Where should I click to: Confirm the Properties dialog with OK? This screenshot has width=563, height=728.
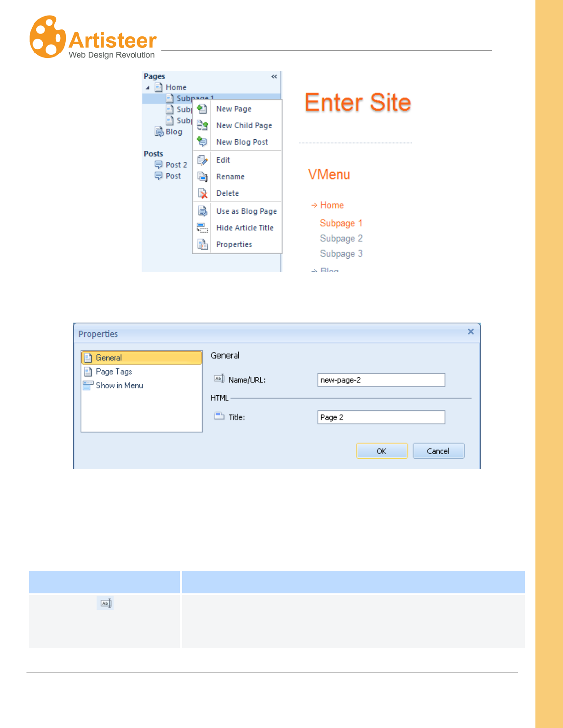coord(382,451)
